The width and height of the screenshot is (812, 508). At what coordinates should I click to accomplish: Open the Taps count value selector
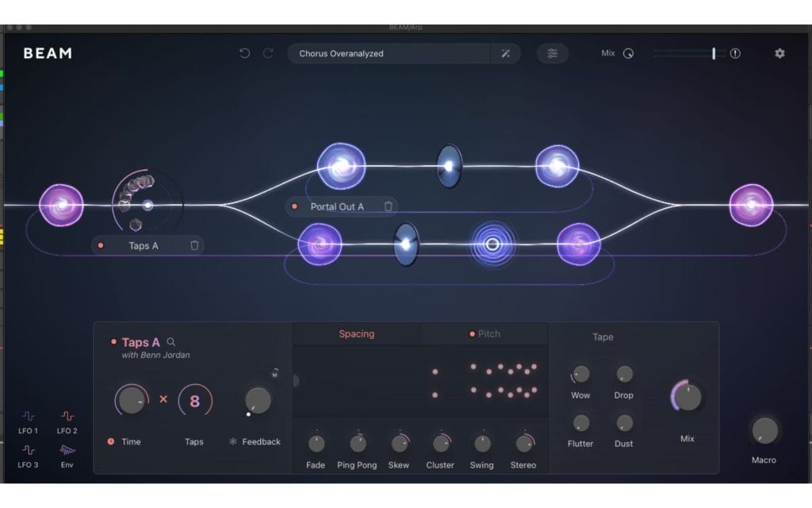[194, 401]
